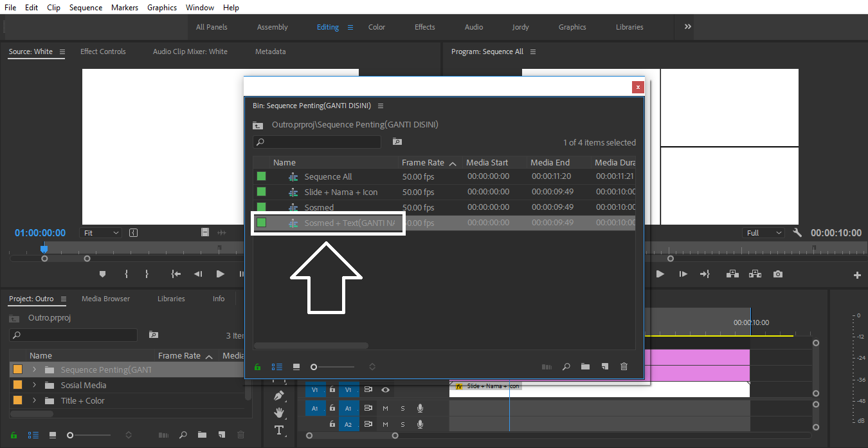868x448 pixels.
Task: Click the Lift button in the Program monitor
Action: pos(732,274)
